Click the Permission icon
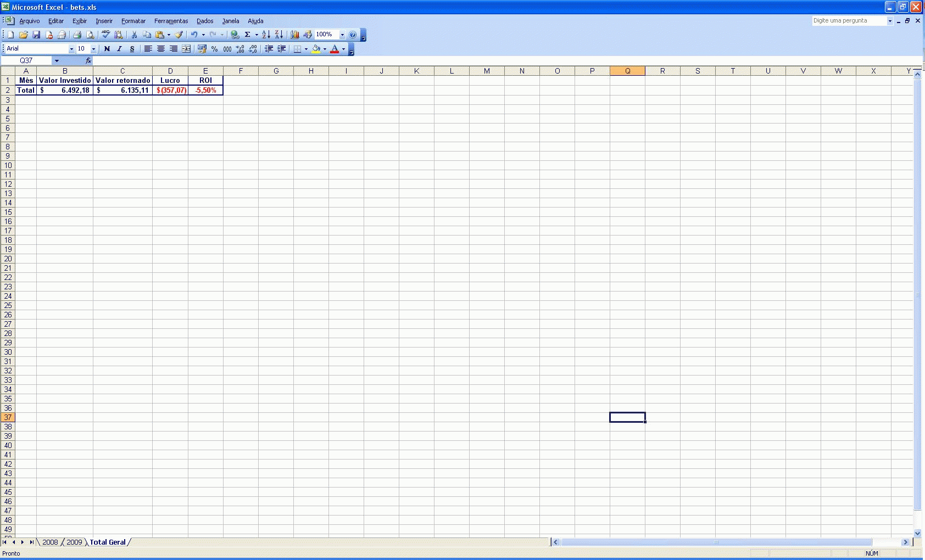Image resolution: width=925 pixels, height=560 pixels. [x=49, y=35]
